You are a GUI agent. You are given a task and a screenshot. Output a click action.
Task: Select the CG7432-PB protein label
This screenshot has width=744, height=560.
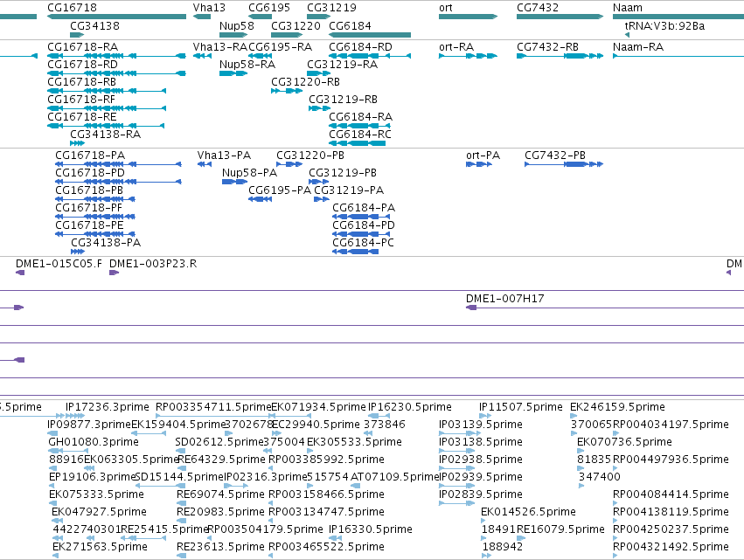555,155
